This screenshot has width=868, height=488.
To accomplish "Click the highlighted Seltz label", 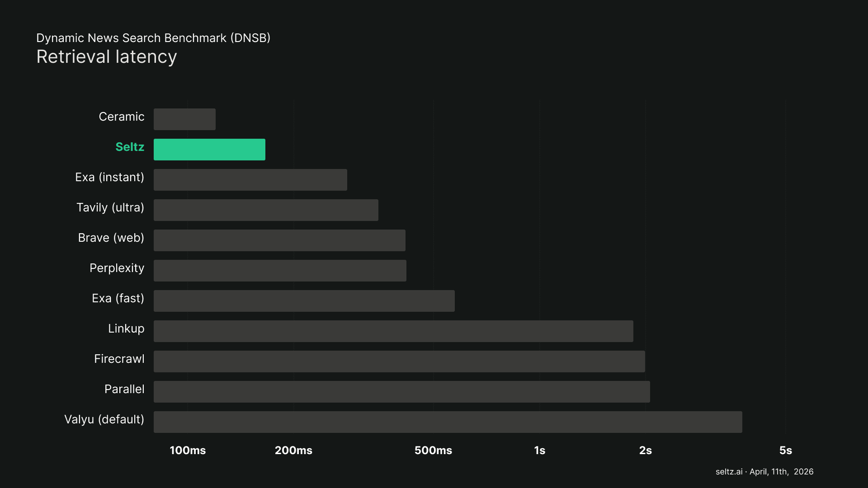I will coord(130,147).
